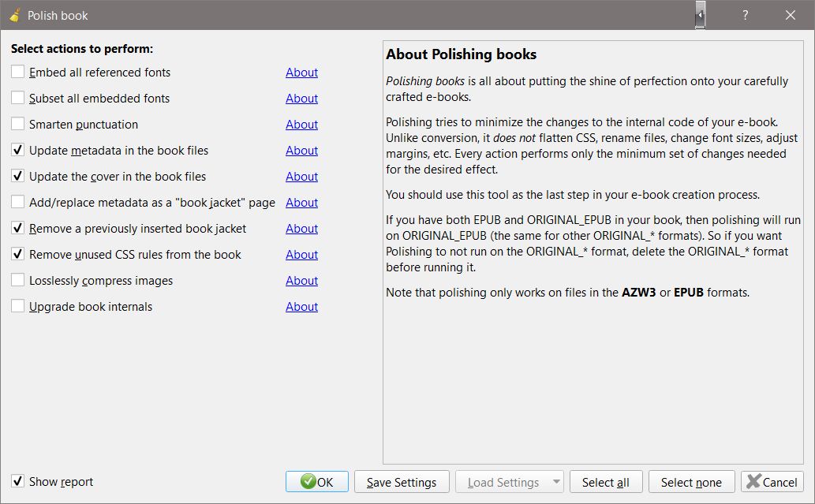
Task: Enable Embed all referenced fonts
Action: (18, 73)
